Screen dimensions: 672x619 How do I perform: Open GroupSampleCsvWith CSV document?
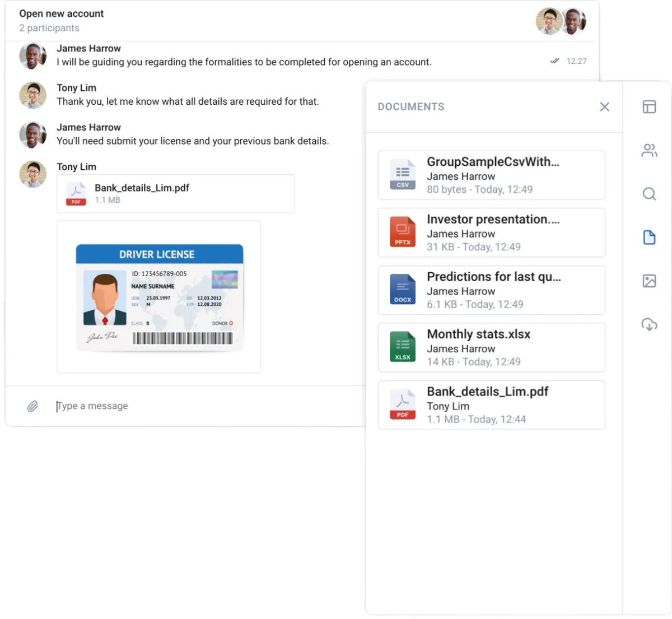click(x=492, y=175)
